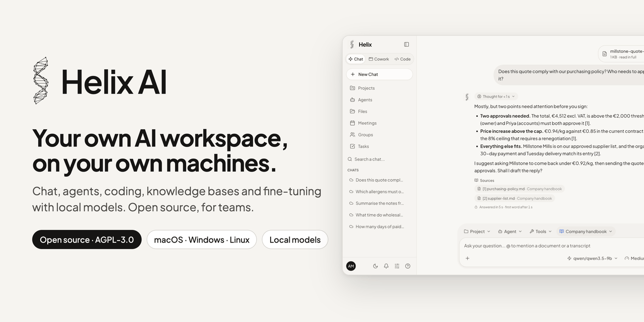Open the AM user avatar menu
644x322 pixels.
coord(351,266)
